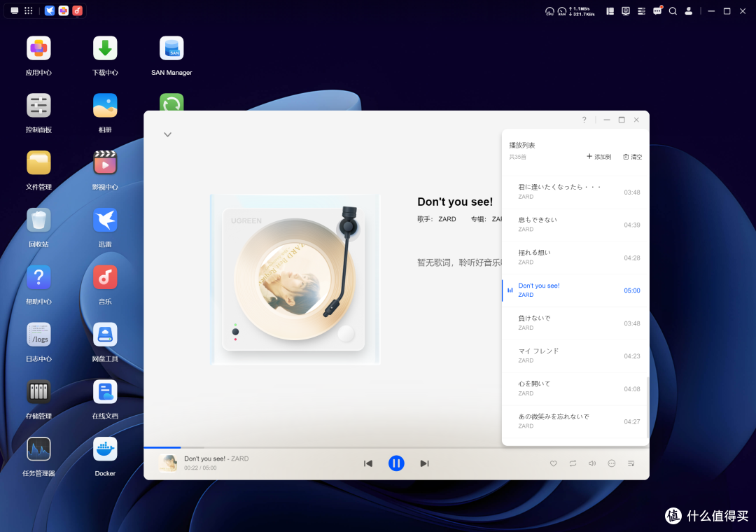
Task: Open the monitor icon in top bar
Action: click(x=626, y=10)
